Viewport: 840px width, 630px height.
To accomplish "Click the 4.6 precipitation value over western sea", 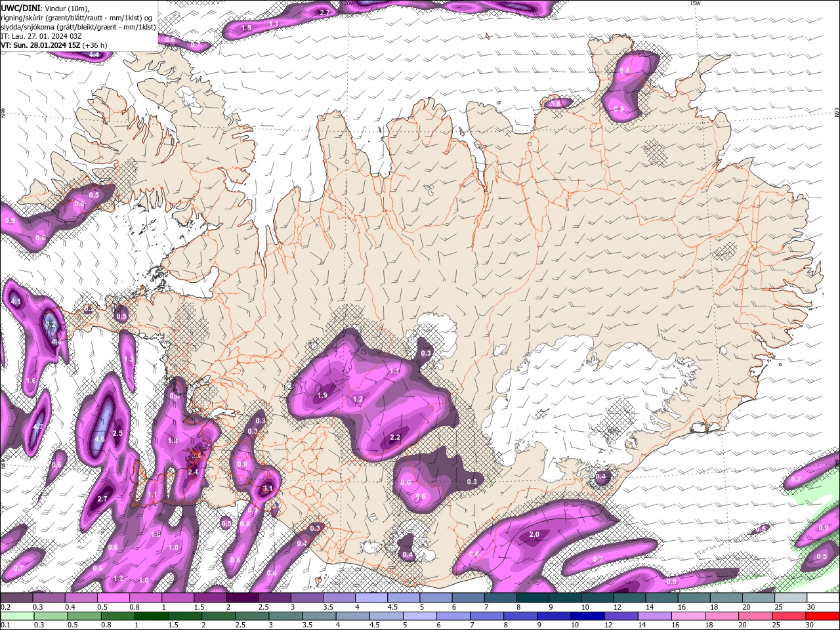I will pos(100,439).
